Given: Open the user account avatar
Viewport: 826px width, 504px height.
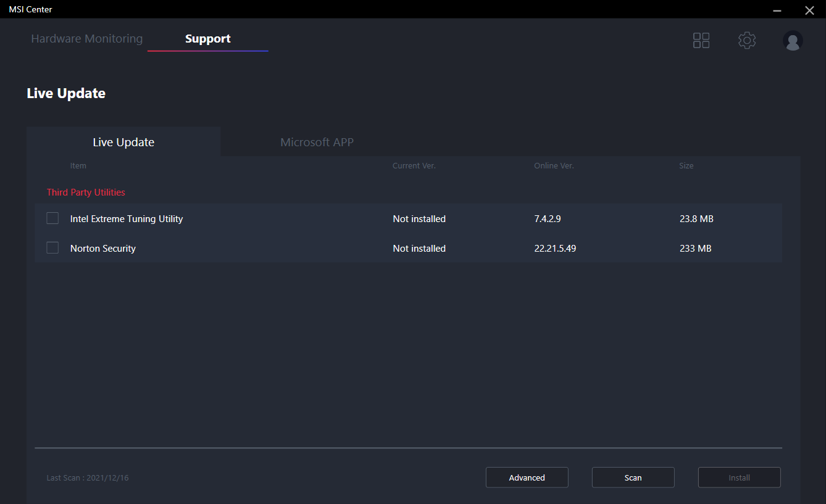Looking at the screenshot, I should (793, 41).
